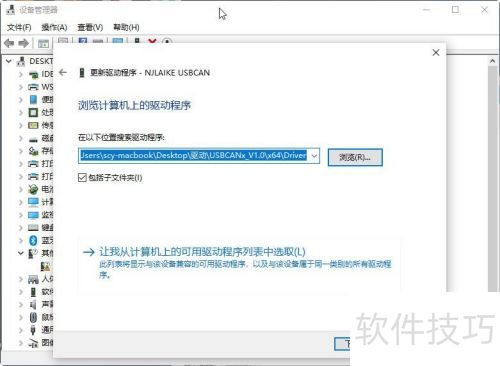Select the mouse category icon in tree
The height and width of the screenshot is (366, 500).
pos(33,317)
